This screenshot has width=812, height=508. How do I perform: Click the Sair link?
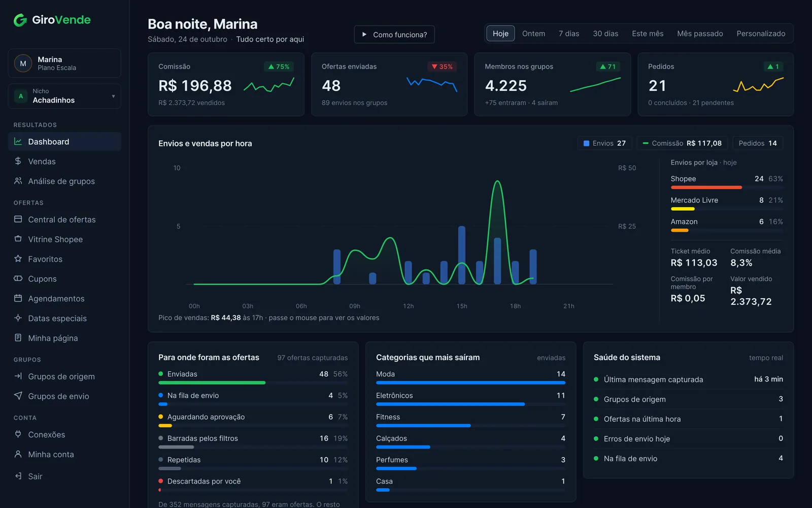point(64,476)
